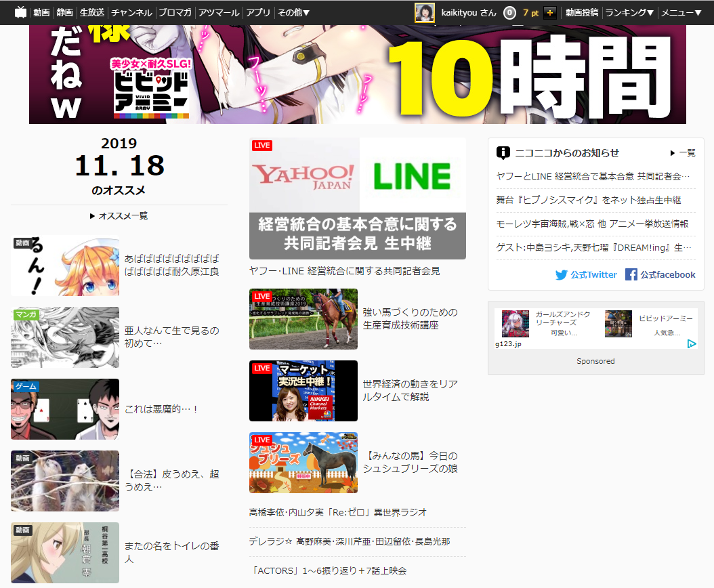This screenshot has width=714, height=588.
Task: Open the 静画 menu item
Action: click(x=64, y=13)
